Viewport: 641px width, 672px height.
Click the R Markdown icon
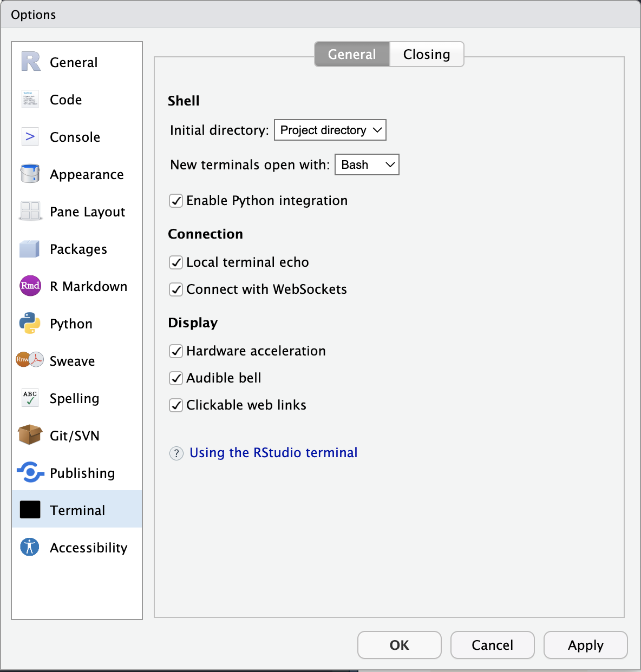tap(30, 286)
